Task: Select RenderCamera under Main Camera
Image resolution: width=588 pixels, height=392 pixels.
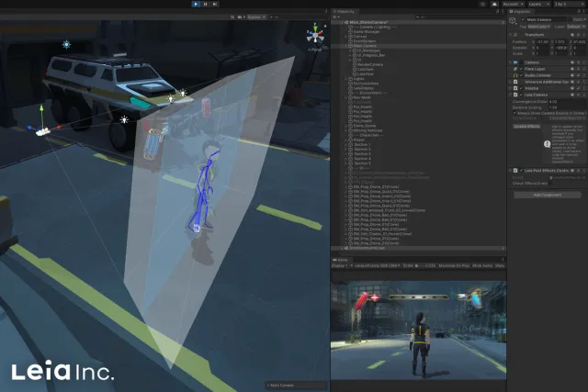Action: pos(370,64)
